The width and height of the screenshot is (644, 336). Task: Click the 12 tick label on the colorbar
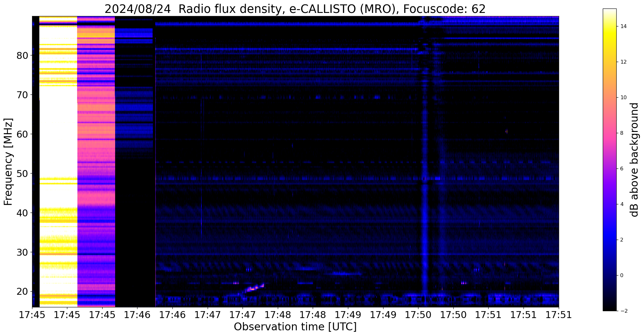pyautogui.click(x=623, y=62)
